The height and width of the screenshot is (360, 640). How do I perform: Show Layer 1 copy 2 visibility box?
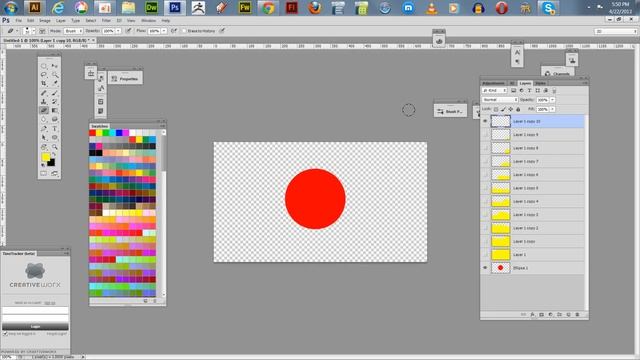click(x=485, y=228)
